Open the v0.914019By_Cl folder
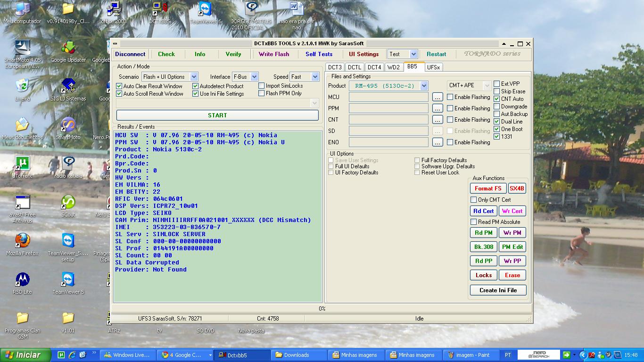The height and width of the screenshot is (362, 644). point(68,13)
